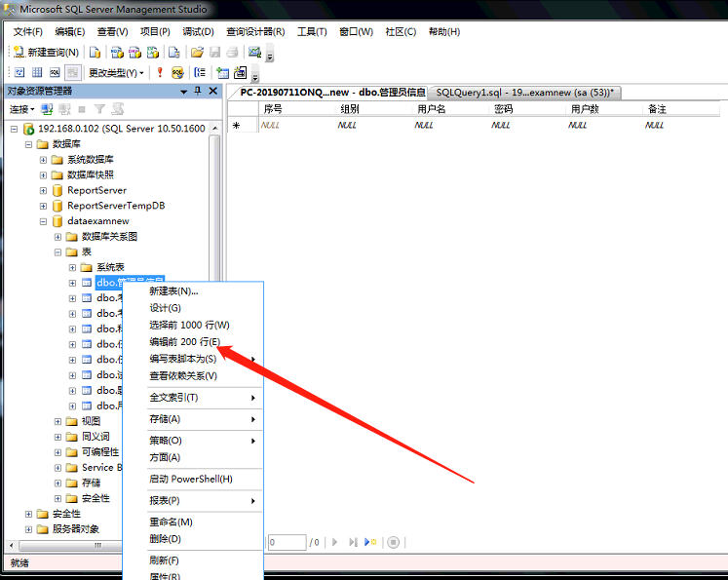This screenshot has height=580, width=728.
Task: Open the 工具(T) menu
Action: coord(312,31)
